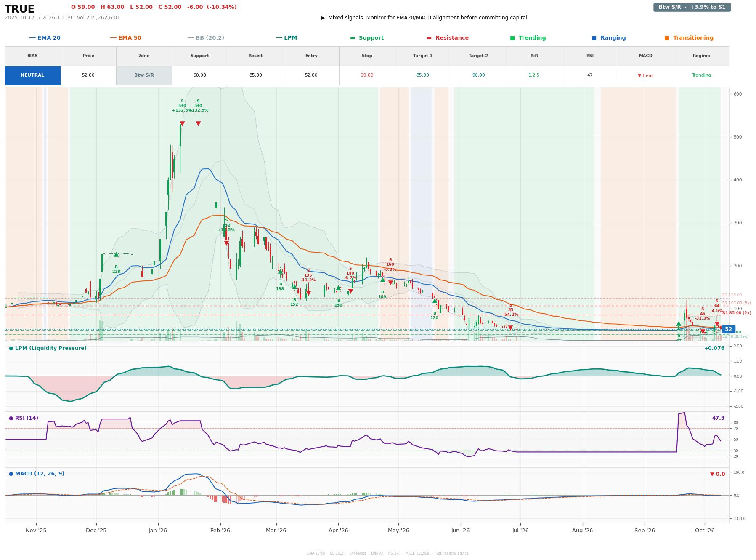Click the Ranging legend entry

[609, 38]
